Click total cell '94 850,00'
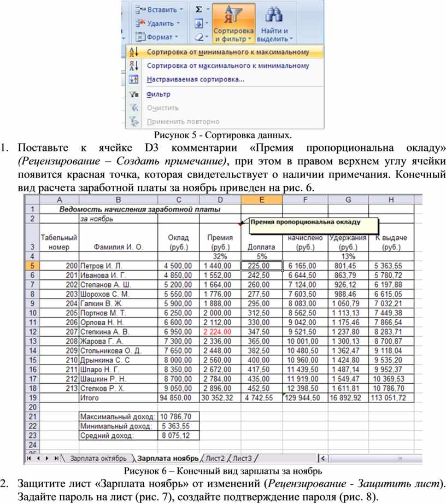 pyautogui.click(x=179, y=397)
